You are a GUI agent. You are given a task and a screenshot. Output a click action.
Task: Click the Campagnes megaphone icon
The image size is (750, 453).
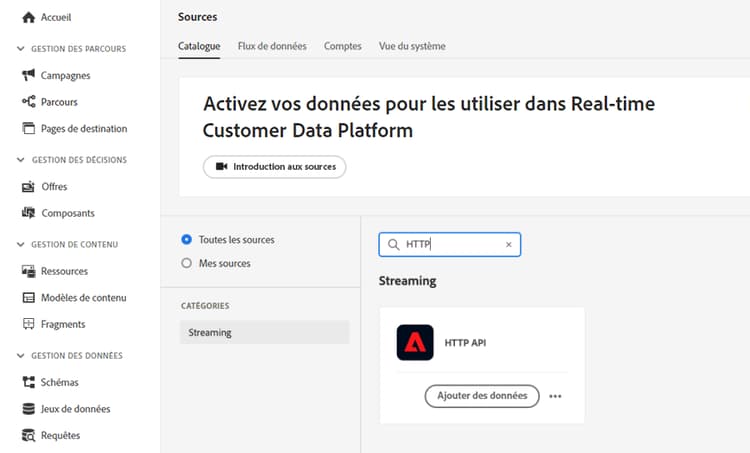pos(29,75)
